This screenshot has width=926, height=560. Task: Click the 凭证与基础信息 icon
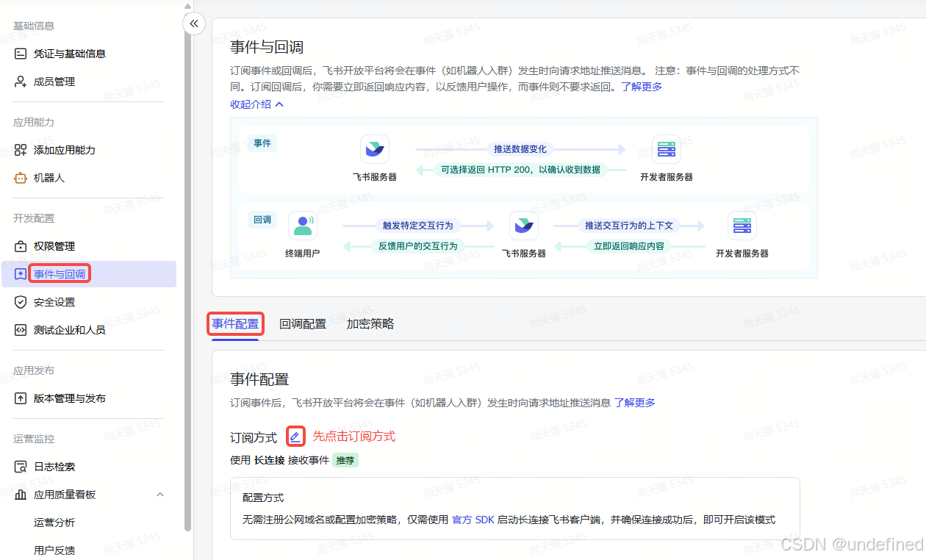pyautogui.click(x=21, y=54)
